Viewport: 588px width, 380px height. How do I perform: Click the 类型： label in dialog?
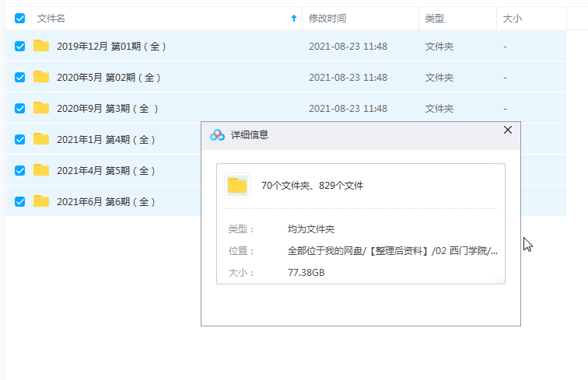241,229
